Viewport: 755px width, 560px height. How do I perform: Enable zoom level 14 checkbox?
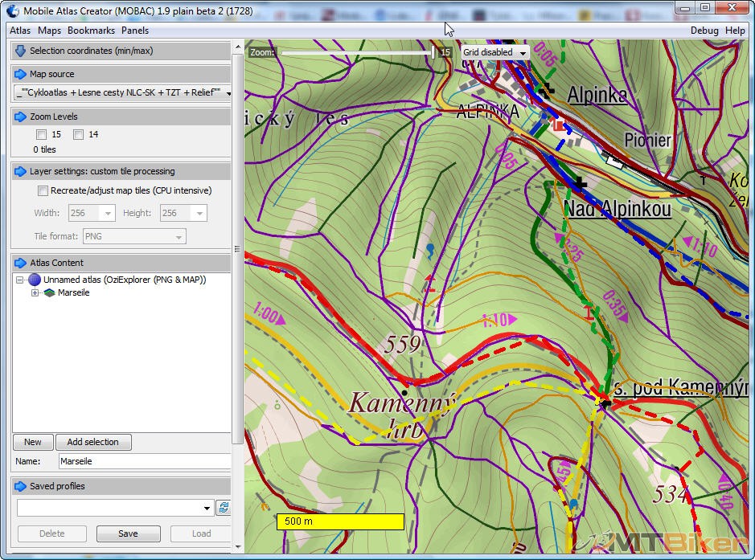point(79,135)
